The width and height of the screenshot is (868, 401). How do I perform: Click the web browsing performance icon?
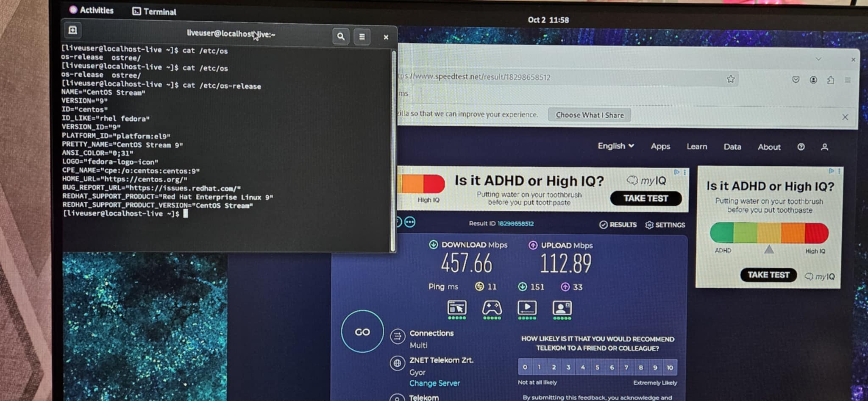coord(457,309)
